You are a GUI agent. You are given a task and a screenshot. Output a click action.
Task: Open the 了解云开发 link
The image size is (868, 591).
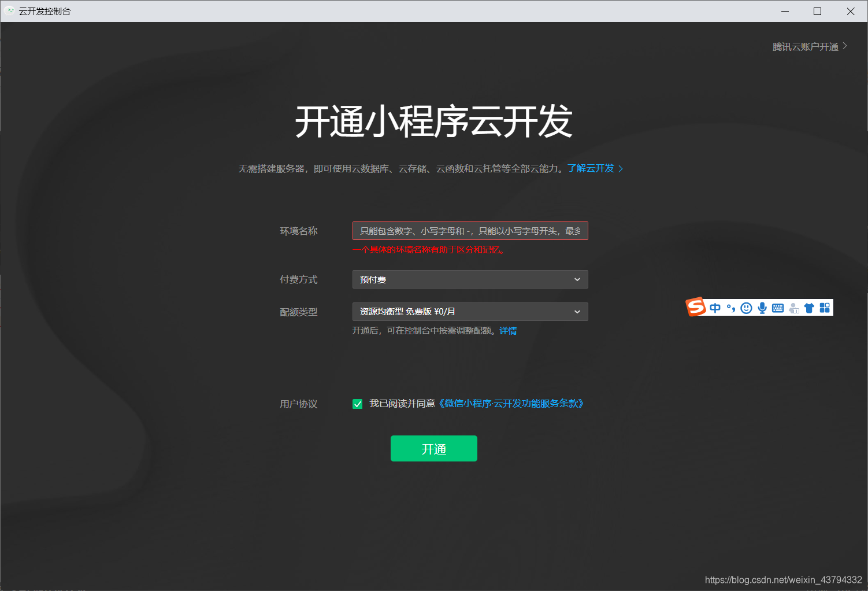click(595, 168)
